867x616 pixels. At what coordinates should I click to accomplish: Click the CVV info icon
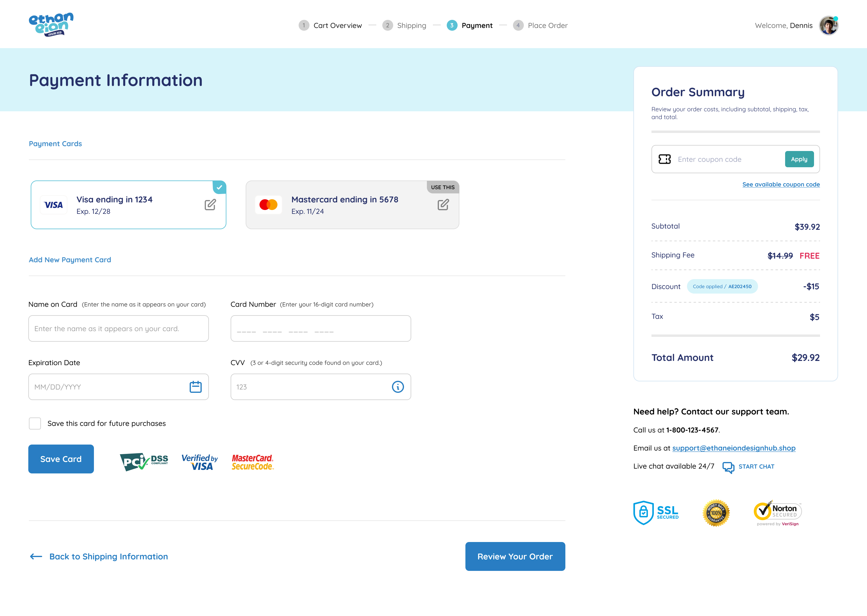(x=397, y=387)
